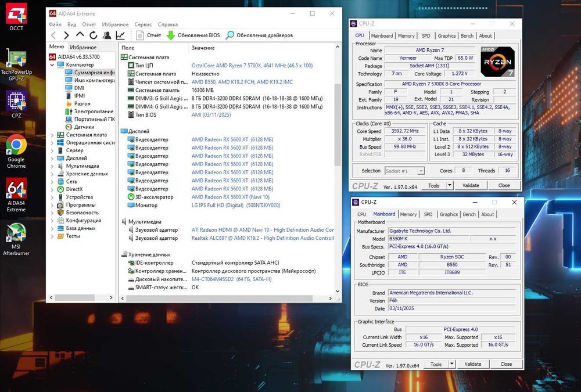Viewport: 581px width, 392px height.
Task: Open the graph icon in AIDA64 toolbar
Action: [x=120, y=35]
